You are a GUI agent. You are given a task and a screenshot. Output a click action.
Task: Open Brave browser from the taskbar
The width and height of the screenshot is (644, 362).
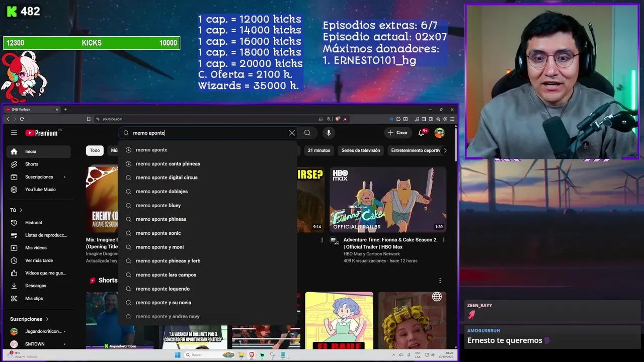pyautogui.click(x=252, y=355)
